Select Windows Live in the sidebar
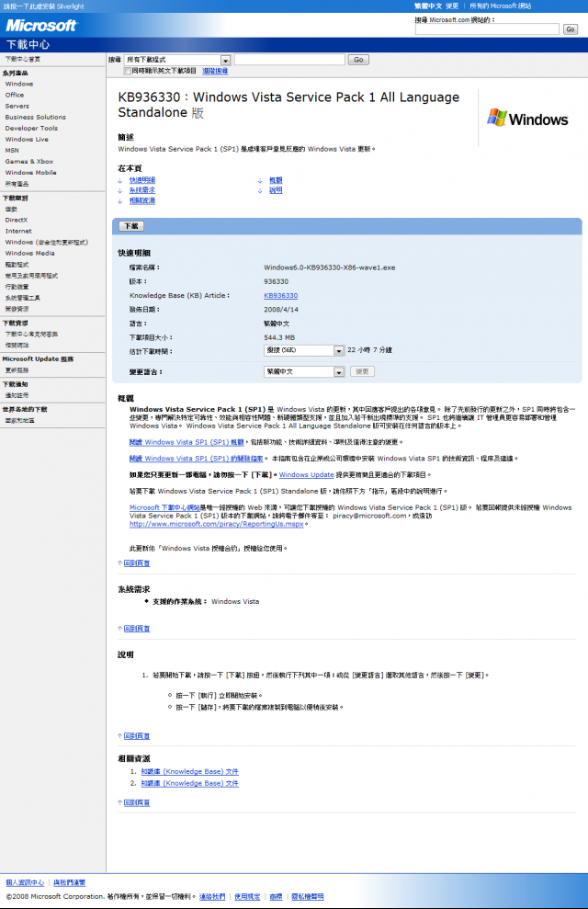 (x=27, y=139)
